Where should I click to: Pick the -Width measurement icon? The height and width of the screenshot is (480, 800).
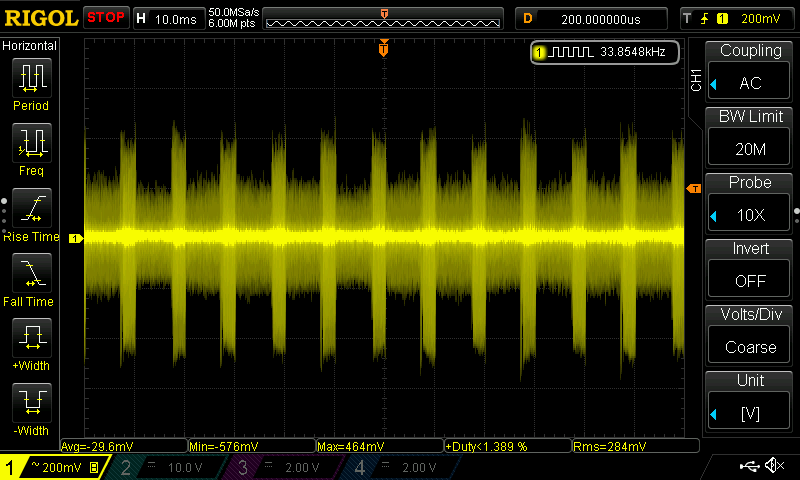click(31, 405)
